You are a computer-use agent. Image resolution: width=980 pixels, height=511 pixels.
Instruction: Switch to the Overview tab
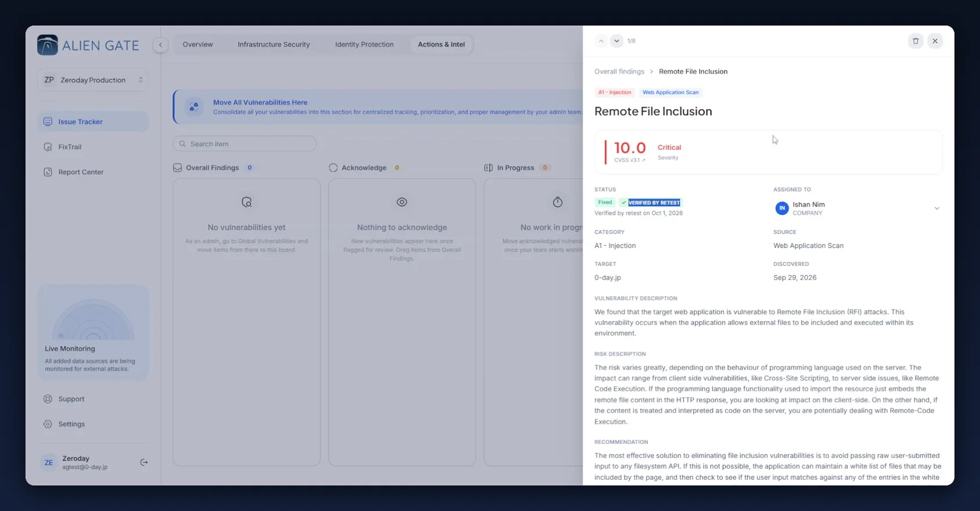(x=198, y=45)
